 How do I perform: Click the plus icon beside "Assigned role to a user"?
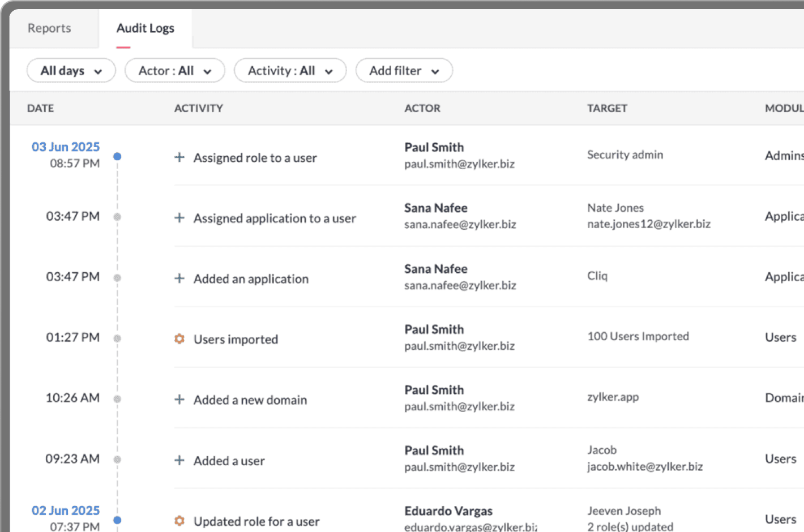(x=179, y=158)
